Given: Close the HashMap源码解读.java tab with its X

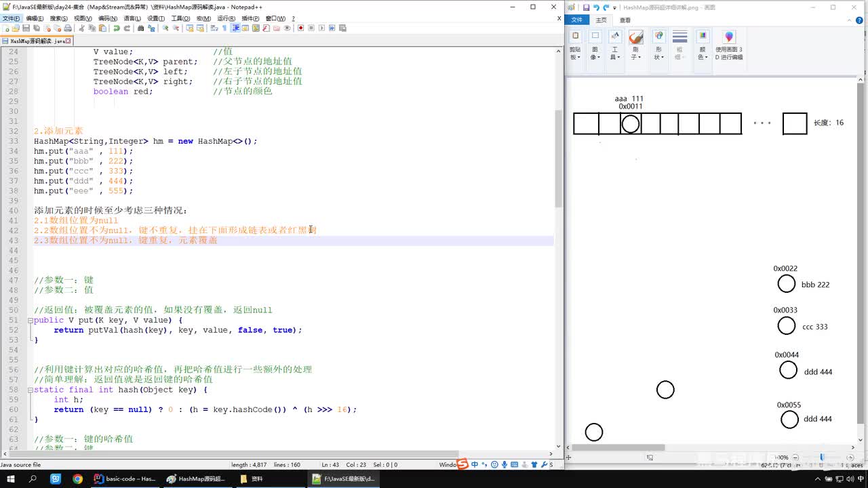Looking at the screenshot, I should pyautogui.click(x=68, y=41).
